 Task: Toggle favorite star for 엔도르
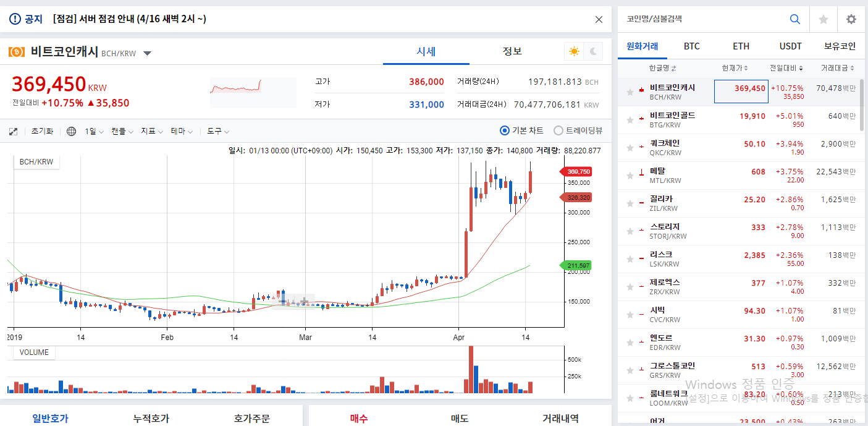tap(630, 343)
